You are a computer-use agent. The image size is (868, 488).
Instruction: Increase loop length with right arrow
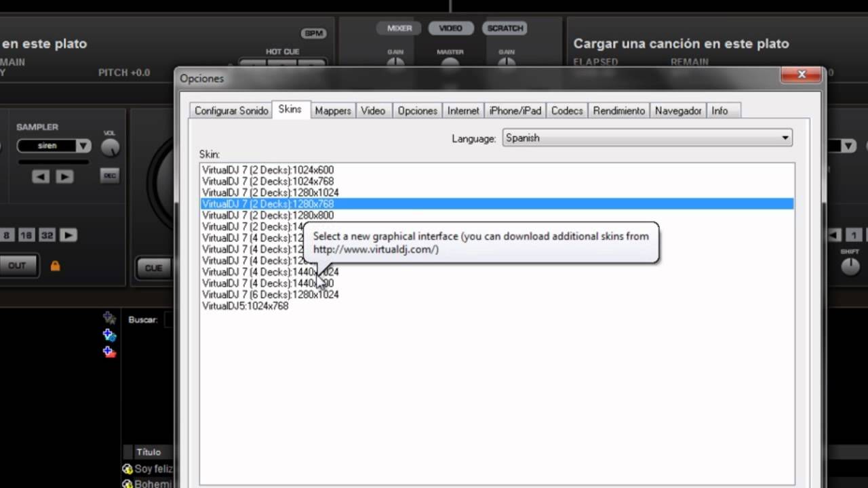pyautogui.click(x=68, y=235)
